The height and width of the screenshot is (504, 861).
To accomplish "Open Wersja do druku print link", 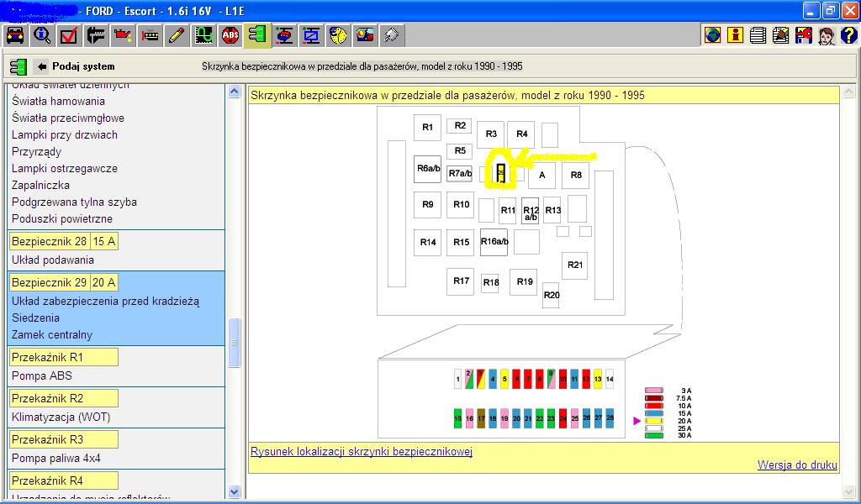I will [x=797, y=465].
